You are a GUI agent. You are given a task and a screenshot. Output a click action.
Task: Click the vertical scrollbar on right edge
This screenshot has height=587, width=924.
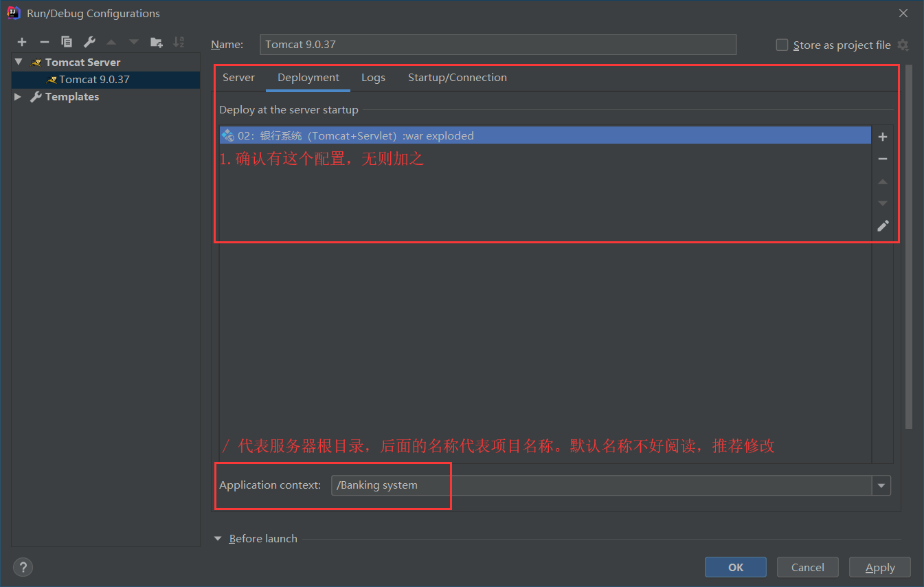[909, 247]
